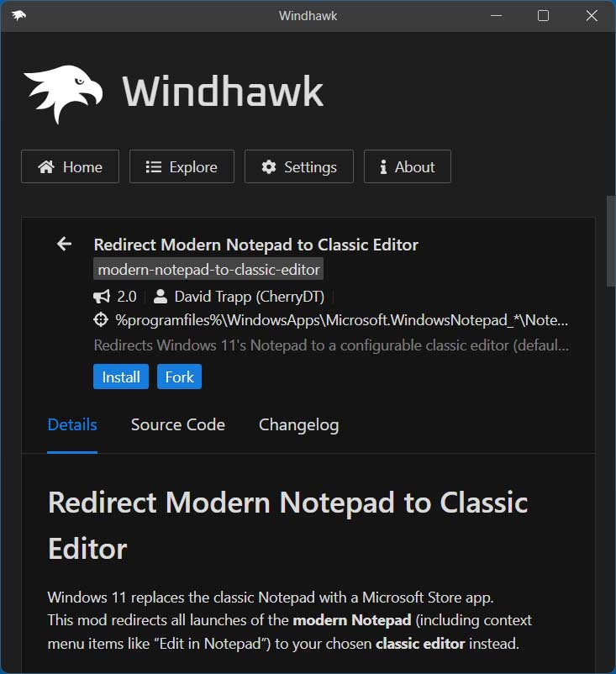Install the Redirect Modern Notepad mod
The width and height of the screenshot is (616, 674).
coord(121,377)
